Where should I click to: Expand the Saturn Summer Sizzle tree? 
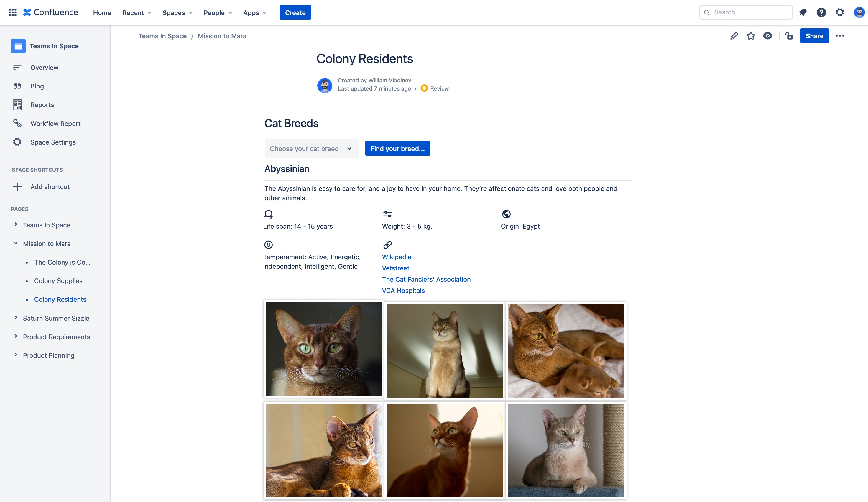point(16,318)
